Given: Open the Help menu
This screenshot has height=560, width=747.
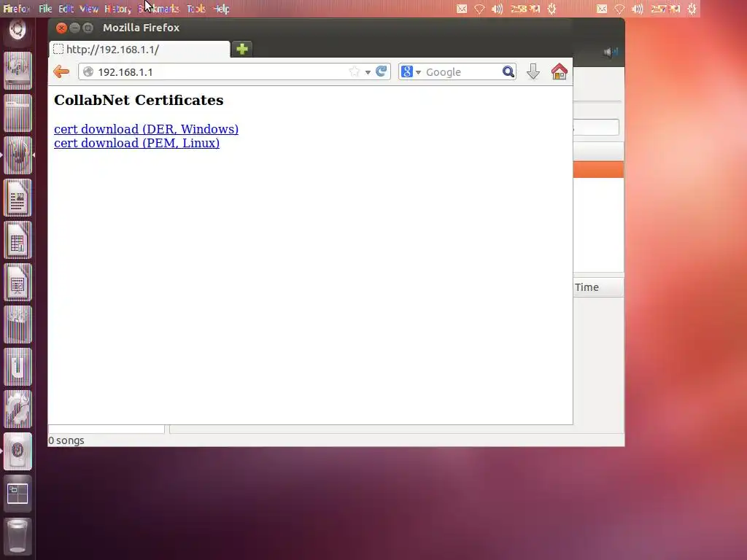Looking at the screenshot, I should pyautogui.click(x=221, y=9).
